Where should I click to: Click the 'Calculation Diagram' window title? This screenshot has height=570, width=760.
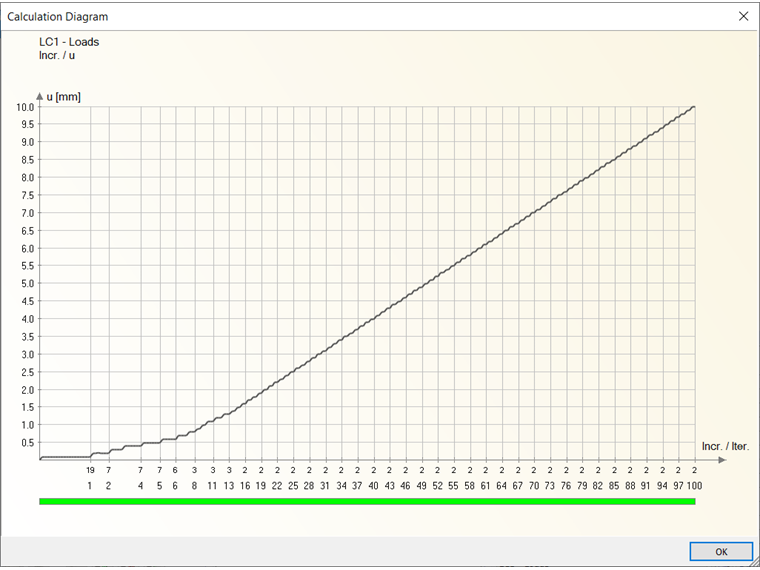tap(58, 17)
